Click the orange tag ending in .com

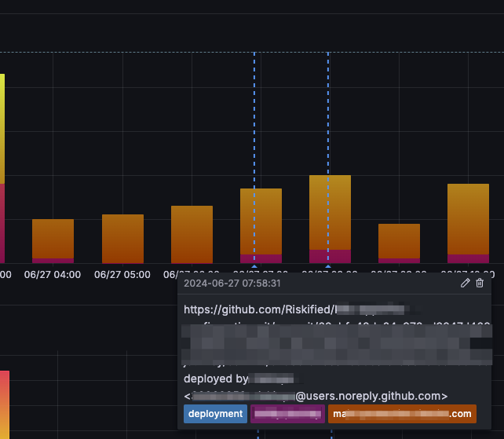coord(402,414)
